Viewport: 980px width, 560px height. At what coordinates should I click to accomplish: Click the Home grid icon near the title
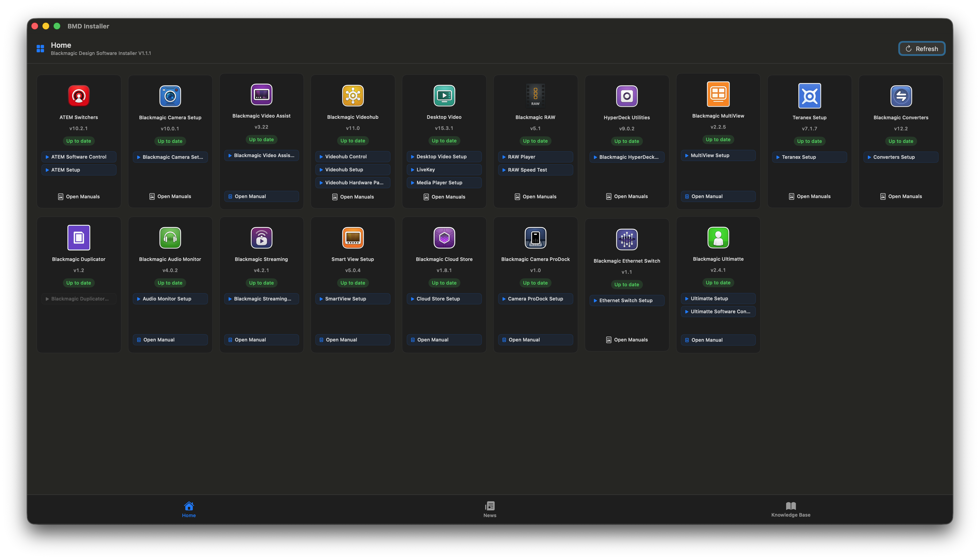pos(40,48)
